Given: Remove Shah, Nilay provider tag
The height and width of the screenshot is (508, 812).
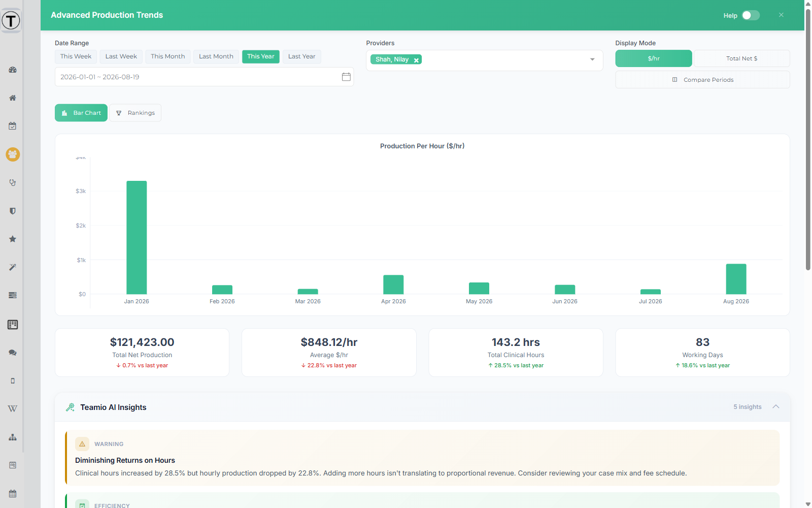Looking at the screenshot, I should (416, 60).
